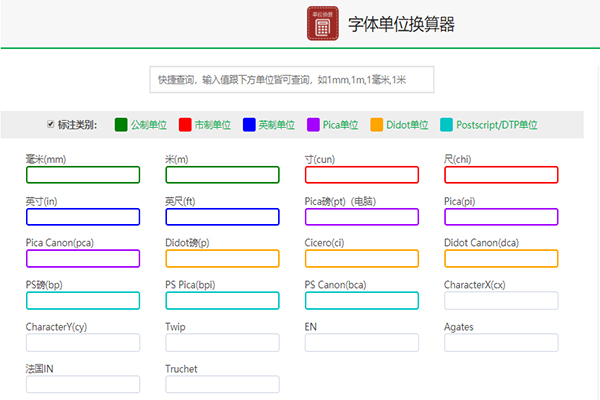The height and width of the screenshot is (400, 600).
Task: Click the blue 英制单位 color swatch
Action: coord(249,125)
